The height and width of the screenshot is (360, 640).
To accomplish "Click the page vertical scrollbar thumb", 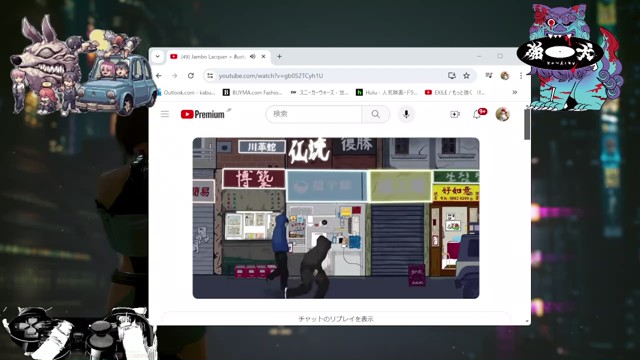I will tap(527, 124).
